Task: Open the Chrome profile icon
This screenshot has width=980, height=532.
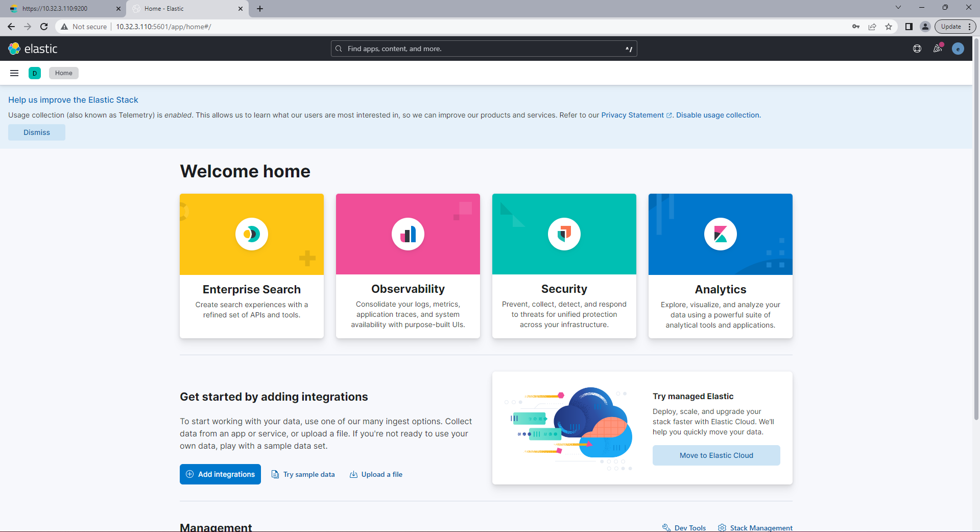Action: coord(925,27)
